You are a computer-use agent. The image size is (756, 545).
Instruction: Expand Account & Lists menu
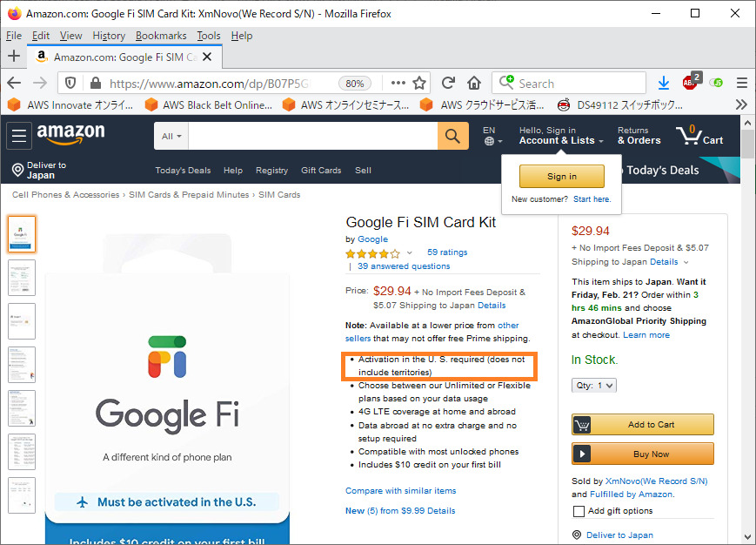(x=561, y=136)
